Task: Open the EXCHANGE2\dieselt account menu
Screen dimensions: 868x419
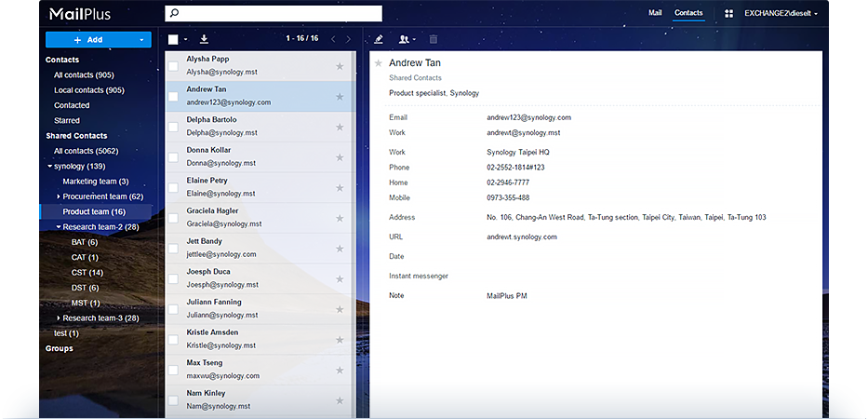Action: [x=781, y=13]
